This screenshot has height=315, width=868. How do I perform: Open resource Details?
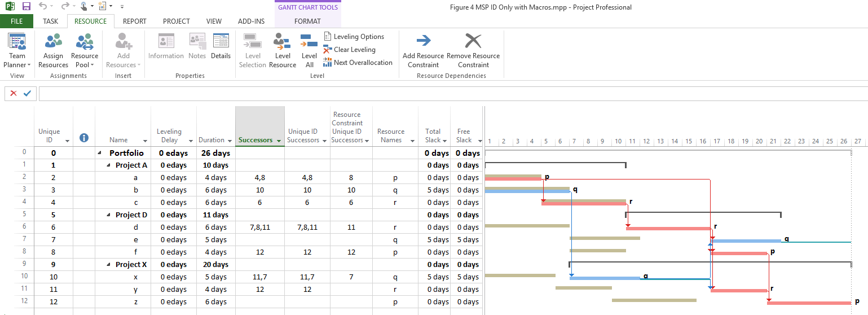pos(221,46)
